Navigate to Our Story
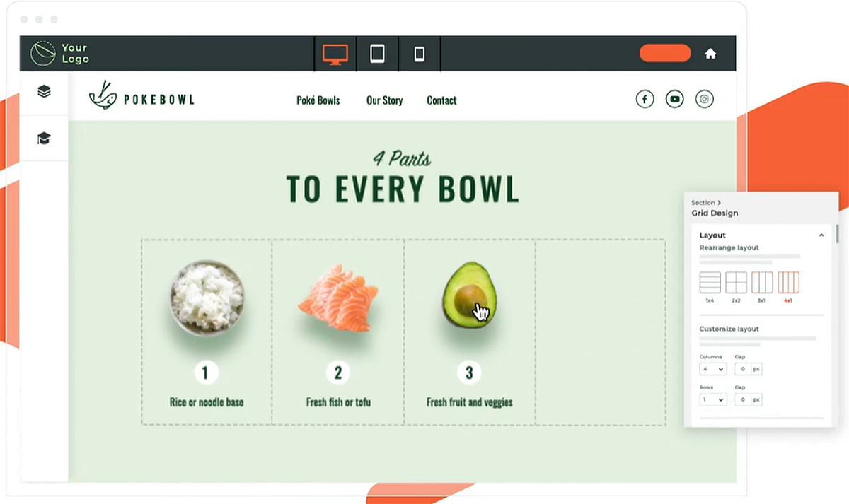 [384, 100]
